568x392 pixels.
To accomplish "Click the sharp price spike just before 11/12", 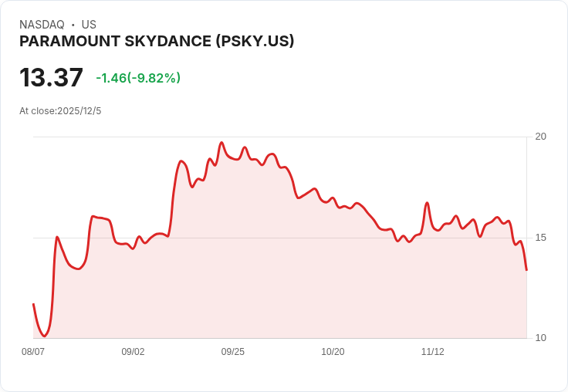I will pyautogui.click(x=427, y=203).
